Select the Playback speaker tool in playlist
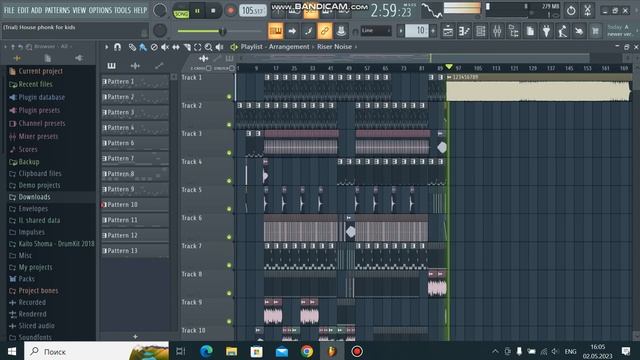640x360 pixels. [220, 47]
